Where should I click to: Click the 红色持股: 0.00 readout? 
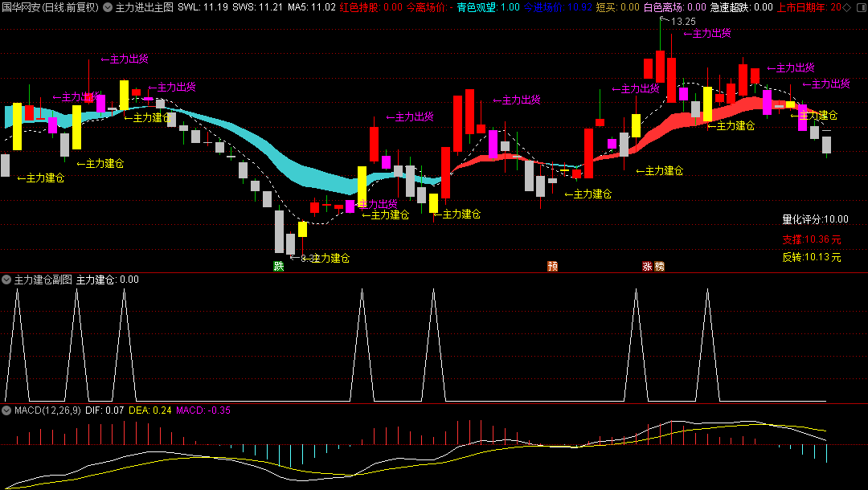371,8
